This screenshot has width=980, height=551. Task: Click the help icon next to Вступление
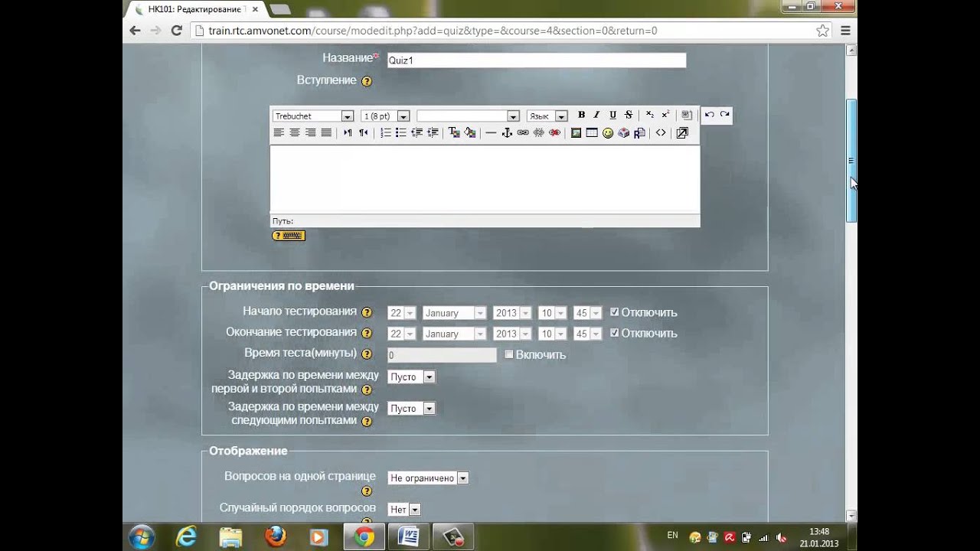point(367,81)
